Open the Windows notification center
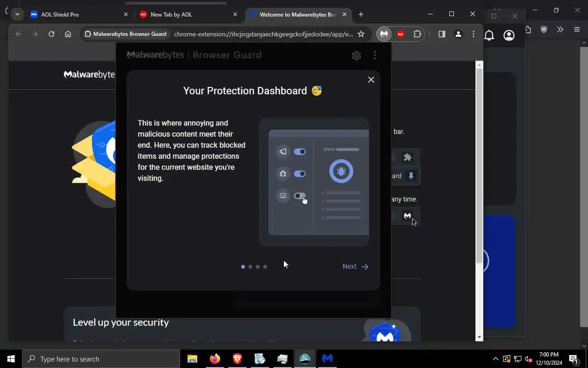Screen dimensions: 588x368 click(x=574, y=359)
